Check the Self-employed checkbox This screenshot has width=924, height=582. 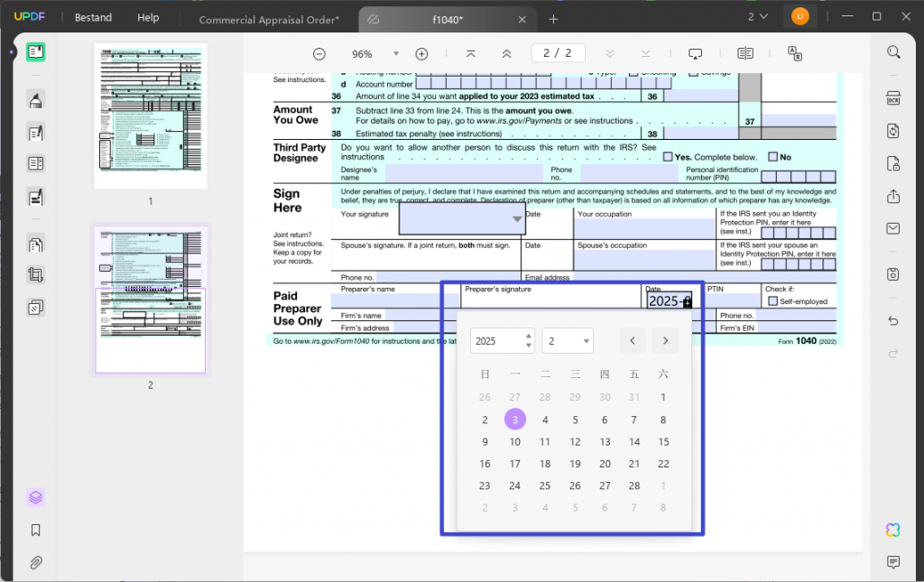coord(772,301)
